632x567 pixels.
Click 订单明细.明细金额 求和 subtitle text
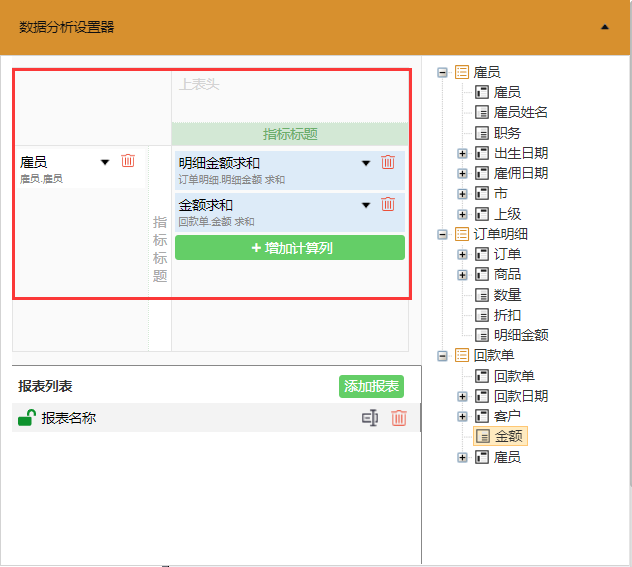coord(232,180)
